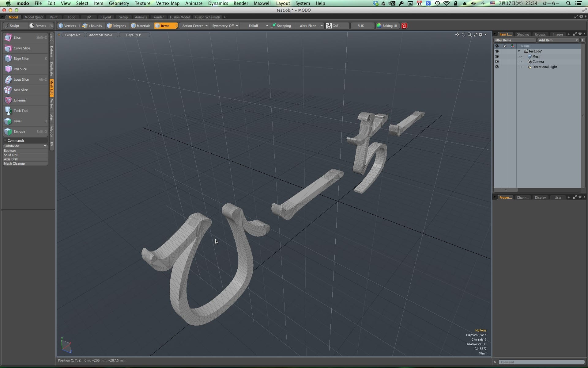This screenshot has width=588, height=368.
Task: Click the Boolean command button
Action: [10, 151]
